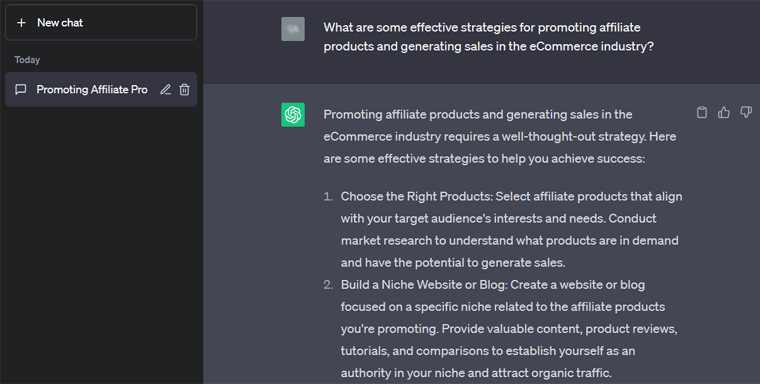Copy response with the clipboard icon

pyautogui.click(x=701, y=112)
